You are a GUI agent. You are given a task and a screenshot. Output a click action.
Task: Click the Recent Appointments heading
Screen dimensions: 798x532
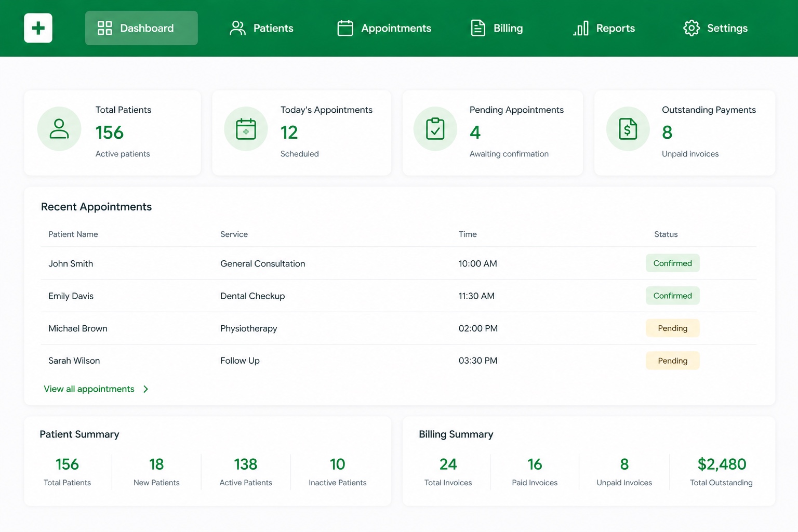tap(96, 207)
